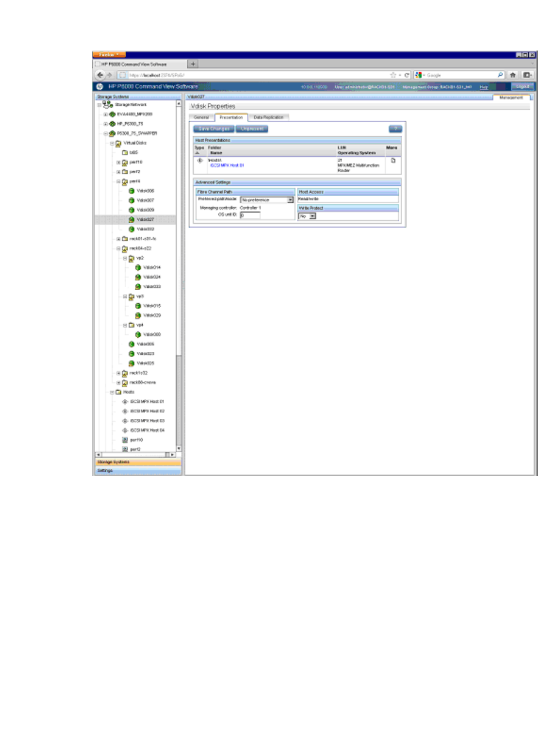Click the Google search magnifier icon
The height and width of the screenshot is (746, 560).
pos(500,75)
